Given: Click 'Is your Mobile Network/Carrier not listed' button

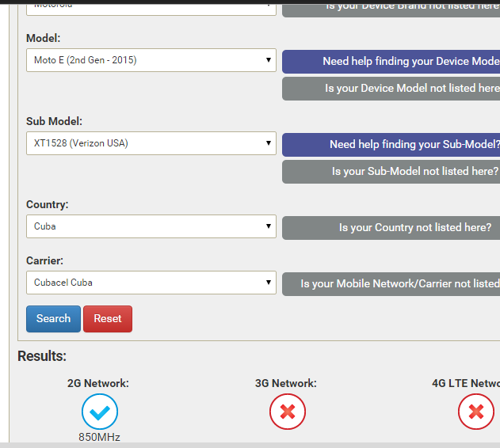Looking at the screenshot, I should point(391,284).
